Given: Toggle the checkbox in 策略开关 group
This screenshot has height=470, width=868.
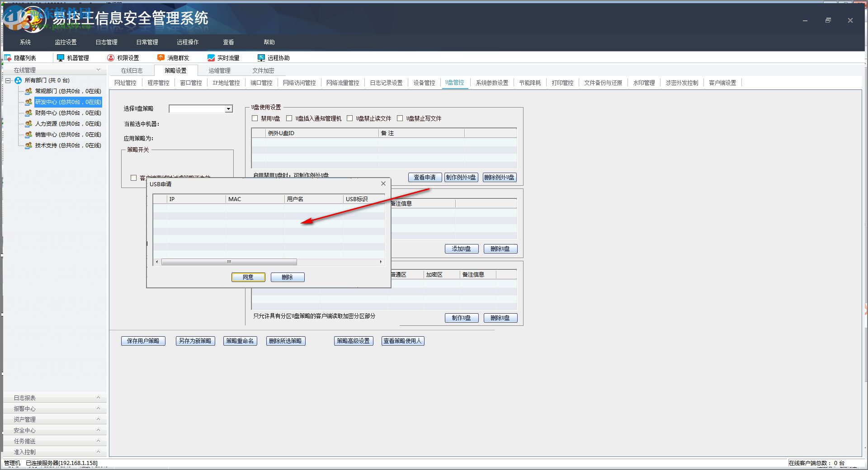Looking at the screenshot, I should (134, 178).
